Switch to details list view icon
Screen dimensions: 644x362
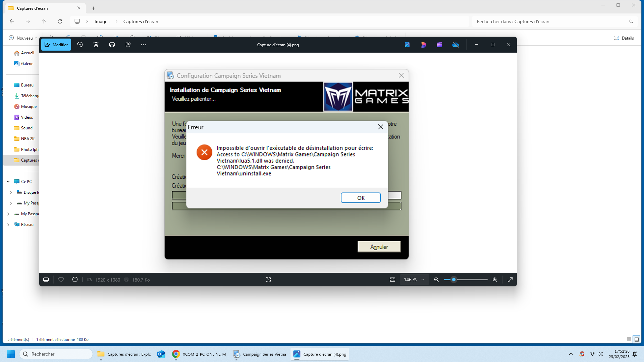(629, 339)
